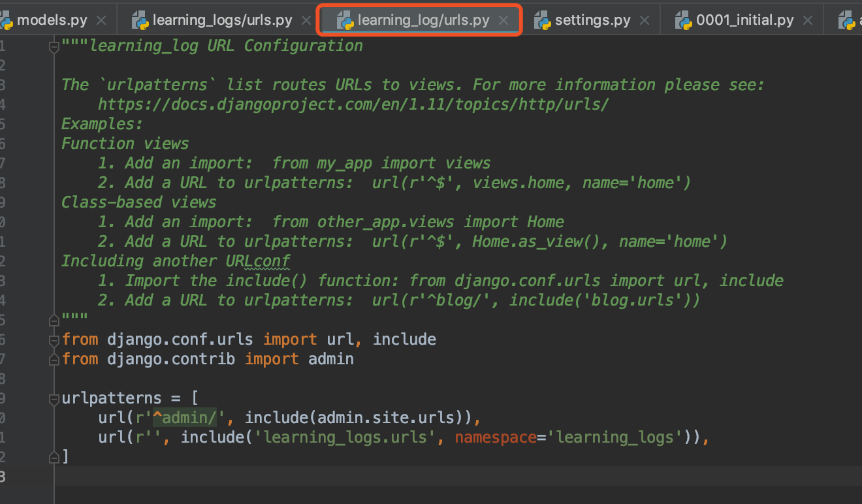Click the Python icon on the 0001_initial.py tab
This screenshot has width=862, height=504.
[684, 19]
